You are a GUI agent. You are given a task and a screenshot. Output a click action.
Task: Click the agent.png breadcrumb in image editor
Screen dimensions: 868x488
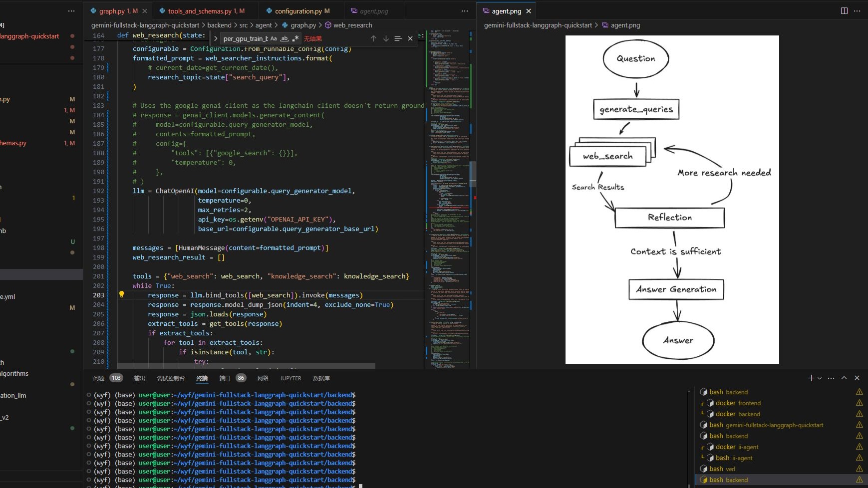coord(621,25)
